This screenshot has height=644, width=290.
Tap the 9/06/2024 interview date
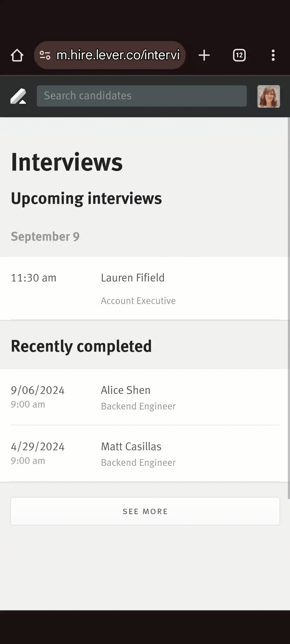tap(38, 390)
